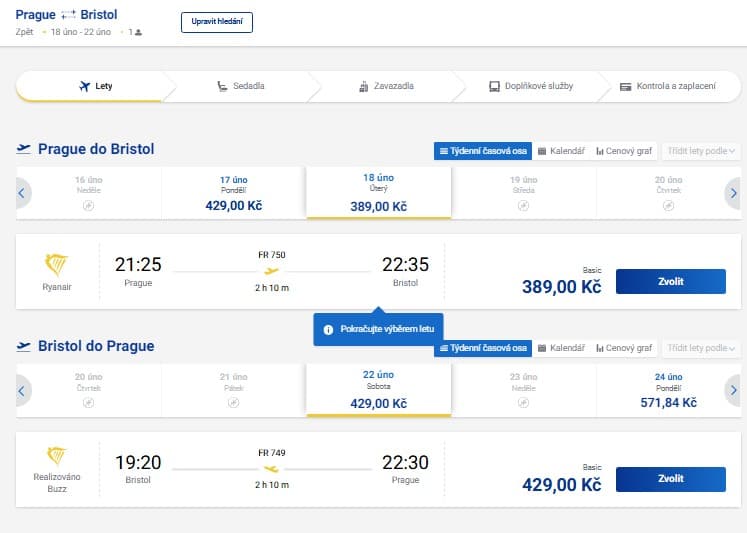Click the Lety airplane icon in the step bar
747x533 pixels.
[x=84, y=86]
